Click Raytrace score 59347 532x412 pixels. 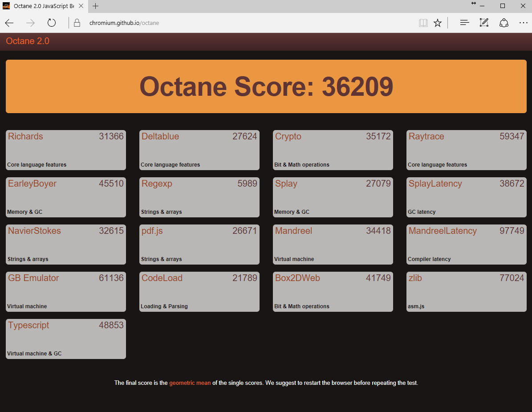coord(512,136)
